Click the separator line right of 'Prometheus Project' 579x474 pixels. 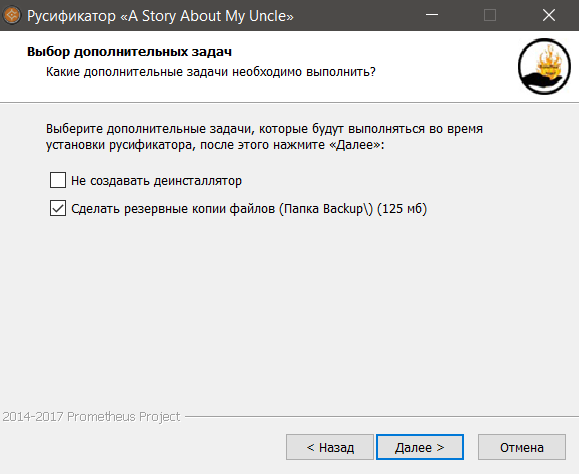coord(382,417)
